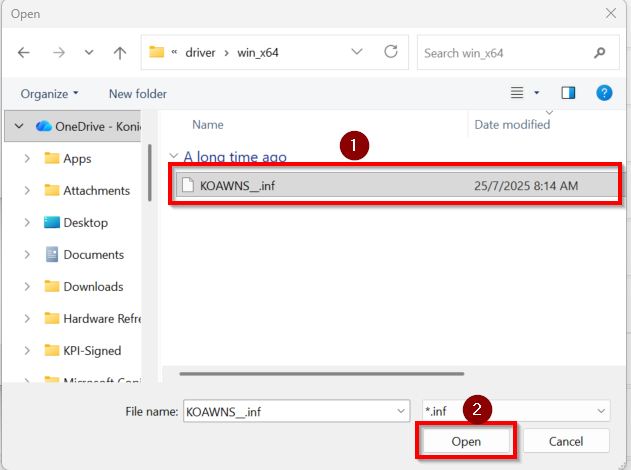The height and width of the screenshot is (470, 631).
Task: Expand the Documents folder tree node
Action: click(28, 255)
